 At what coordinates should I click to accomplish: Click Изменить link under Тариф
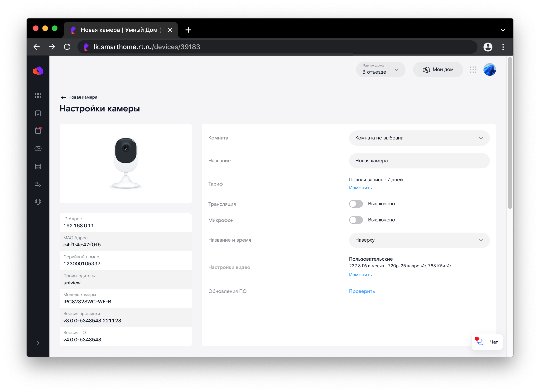[x=360, y=188]
